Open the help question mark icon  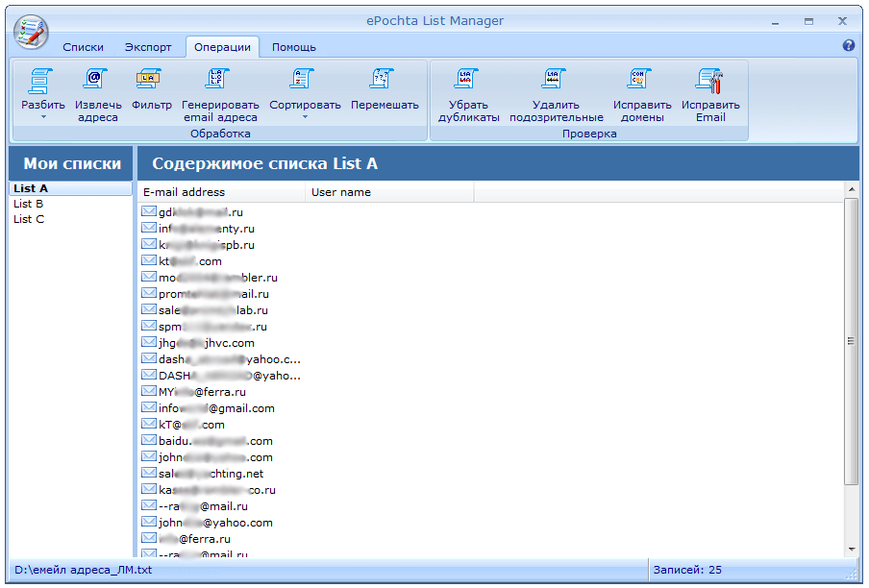pos(849,45)
